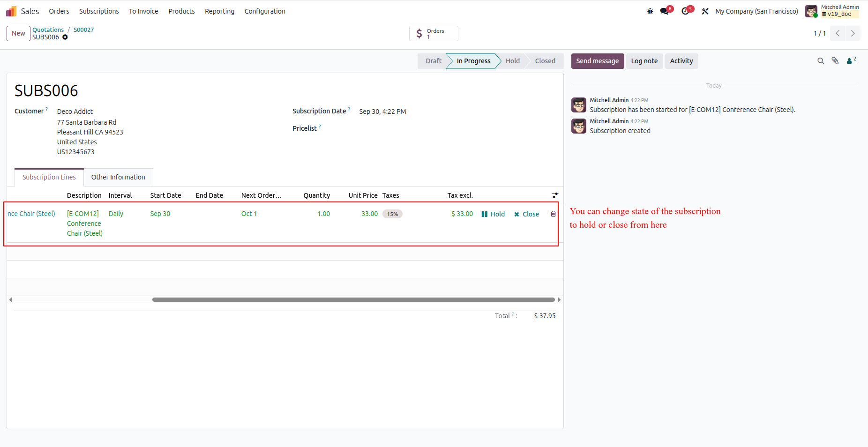Click the search messages magnifier icon
Viewport: 868px width, 447px height.
click(x=821, y=61)
